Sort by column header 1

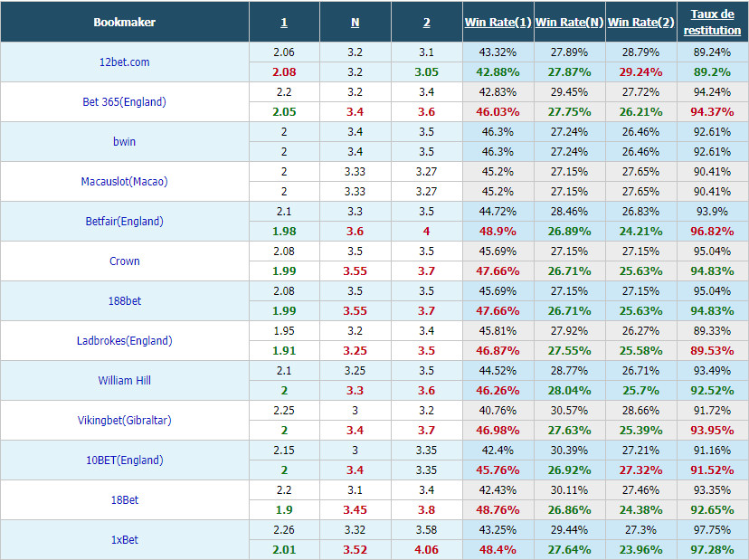(x=284, y=23)
